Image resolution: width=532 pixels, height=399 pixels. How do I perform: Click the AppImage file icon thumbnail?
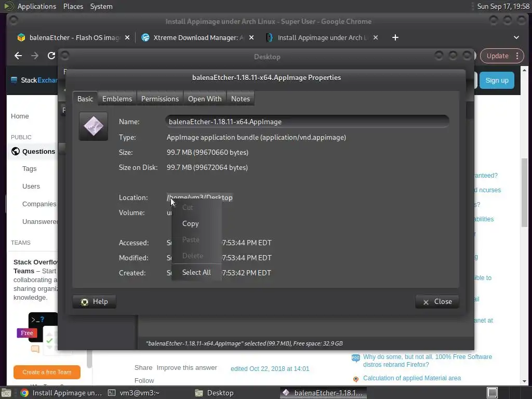pyautogui.click(x=94, y=126)
